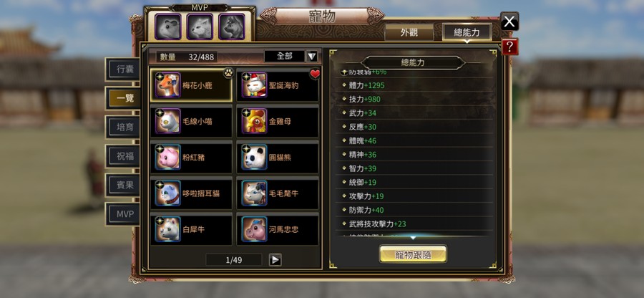This screenshot has width=644, height=298.
Task: Toggle the heart favorite on 聖誕海豹
Action: (x=315, y=74)
